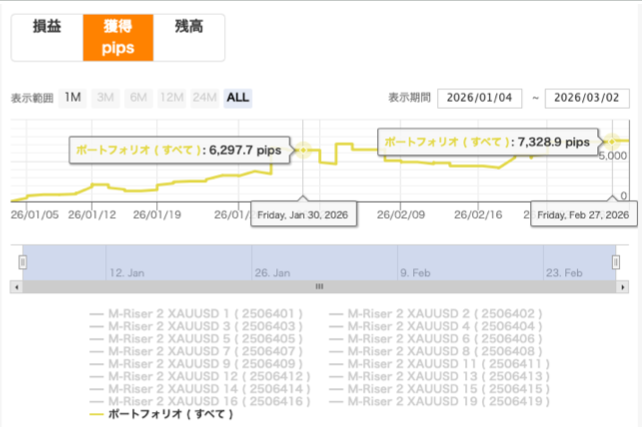The image size is (642, 428).
Task: Select the ALL display range button
Action: (x=238, y=97)
